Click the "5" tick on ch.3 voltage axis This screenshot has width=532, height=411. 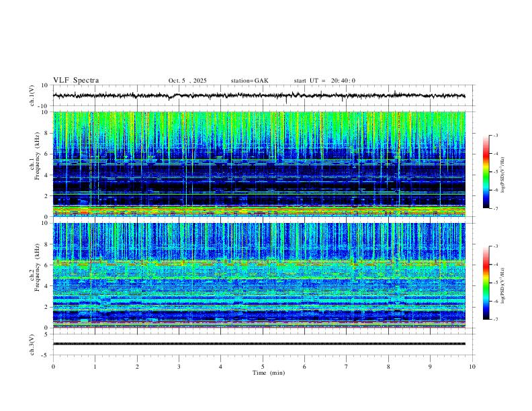(x=46, y=334)
